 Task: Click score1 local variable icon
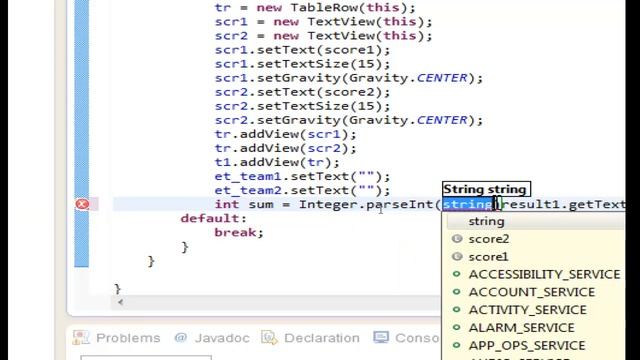457,256
